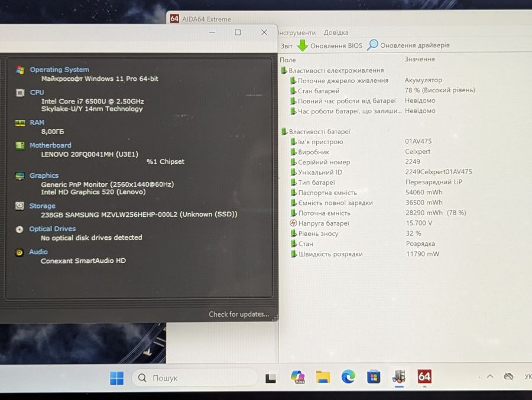Open Microsoft Store from the taskbar
Viewport: 532px width, 400px height.
374,377
